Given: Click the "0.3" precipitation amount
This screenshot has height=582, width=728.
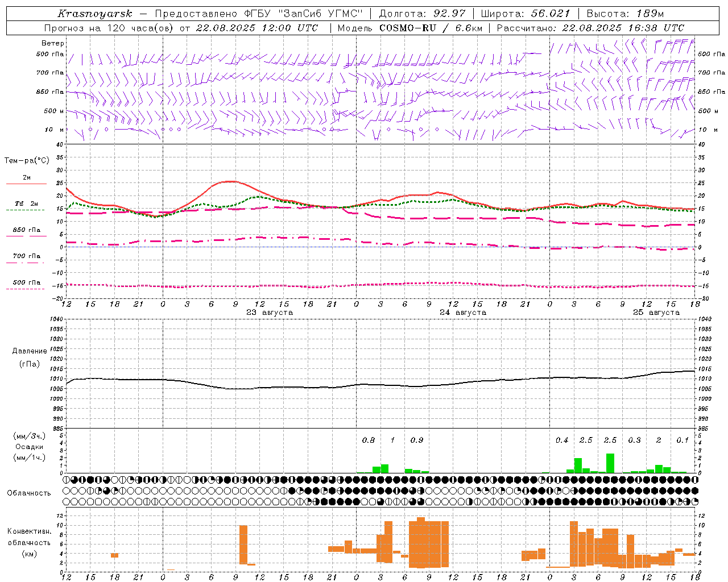Looking at the screenshot, I should 635,440.
